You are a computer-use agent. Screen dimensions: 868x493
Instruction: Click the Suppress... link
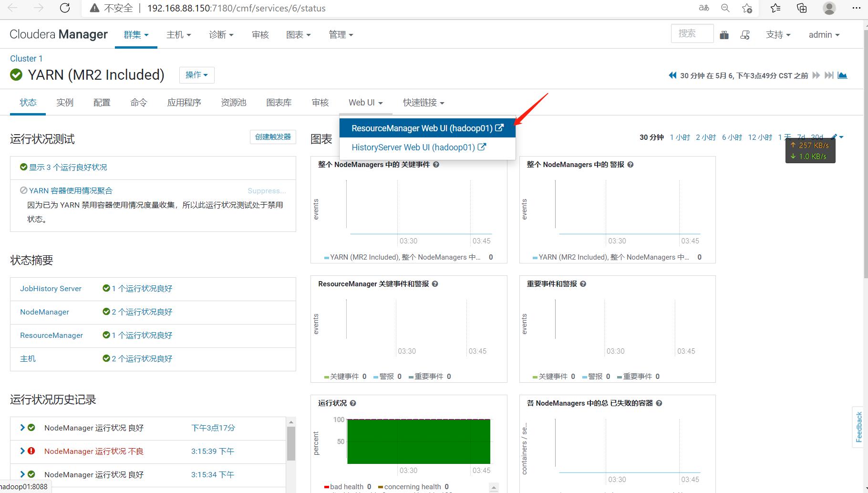click(x=267, y=190)
